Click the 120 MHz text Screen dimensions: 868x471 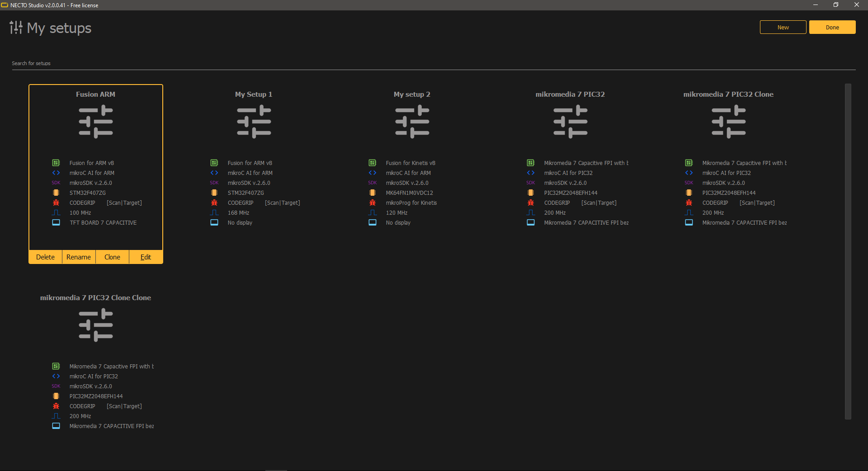396,213
